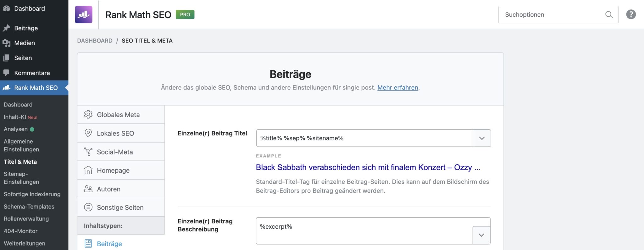Viewport: 644px width, 250px height.
Task: Select Titel & Meta submenu item
Action: [x=20, y=162]
